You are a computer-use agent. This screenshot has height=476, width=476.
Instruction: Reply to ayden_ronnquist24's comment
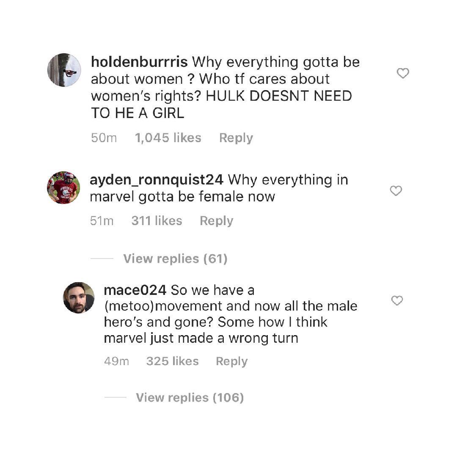point(216,221)
